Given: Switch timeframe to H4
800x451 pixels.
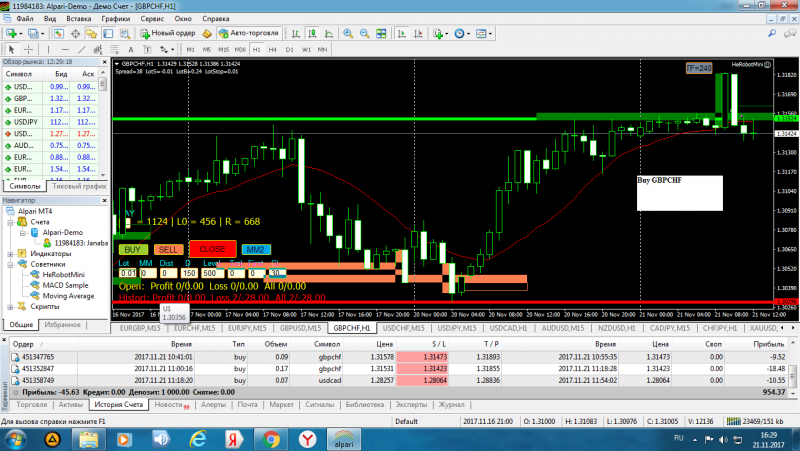Looking at the screenshot, I should 272,49.
